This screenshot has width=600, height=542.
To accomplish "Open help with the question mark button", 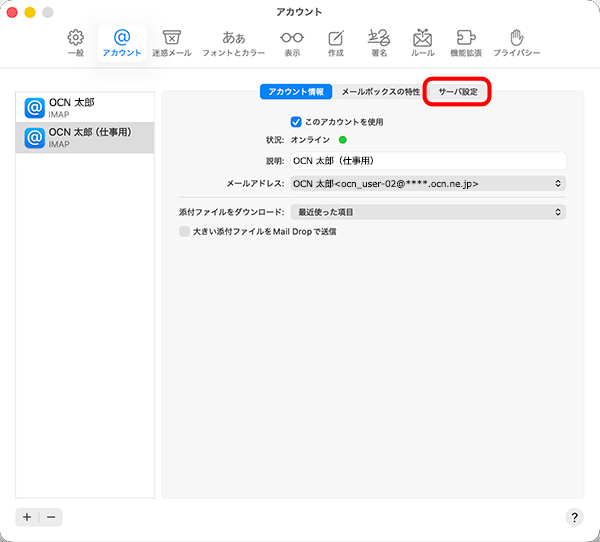I will (574, 517).
